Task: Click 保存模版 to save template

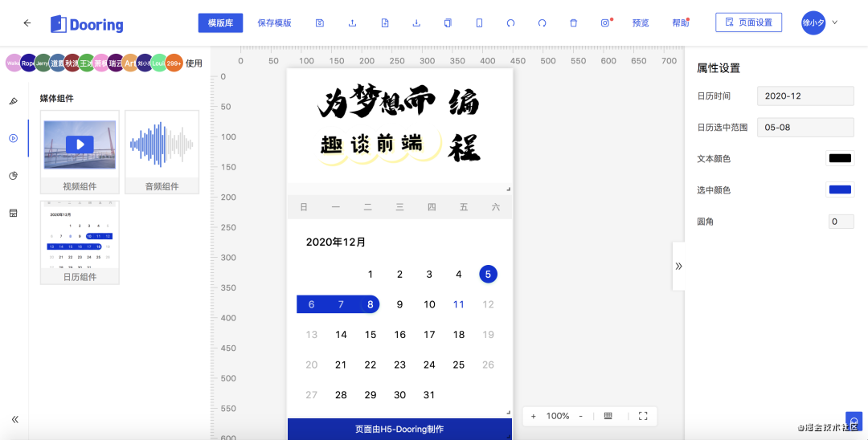Action: click(275, 22)
